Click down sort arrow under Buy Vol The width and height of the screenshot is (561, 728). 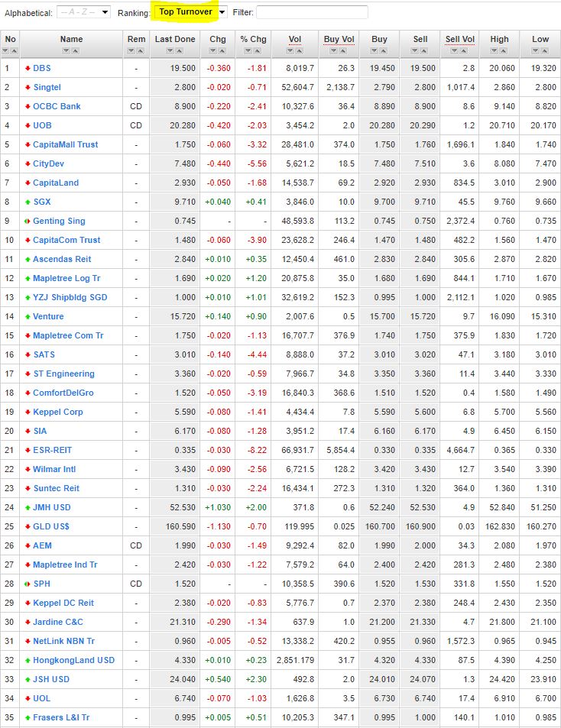pos(334,50)
